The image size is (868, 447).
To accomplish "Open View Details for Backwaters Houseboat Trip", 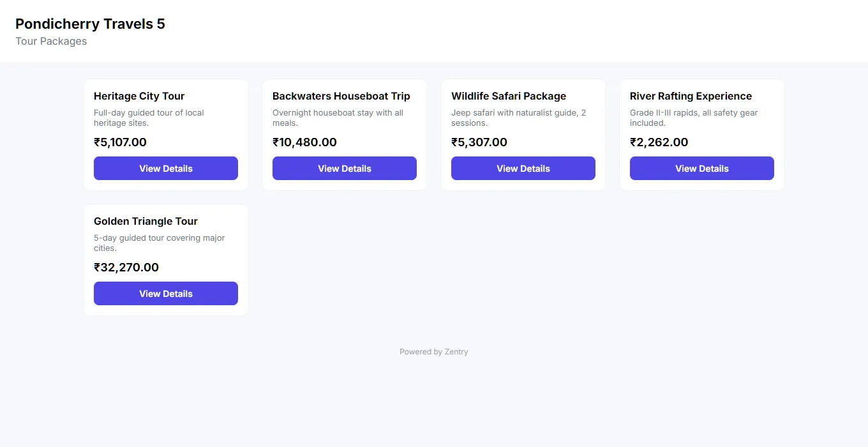I will coord(345,169).
